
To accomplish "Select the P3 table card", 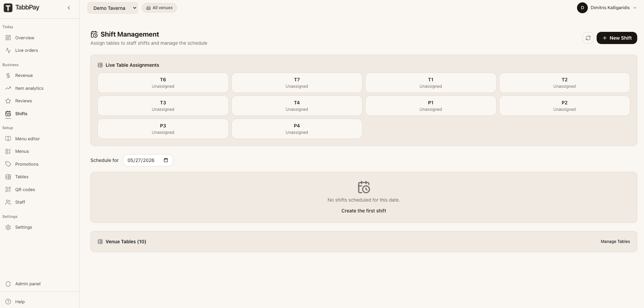I will tap(163, 129).
